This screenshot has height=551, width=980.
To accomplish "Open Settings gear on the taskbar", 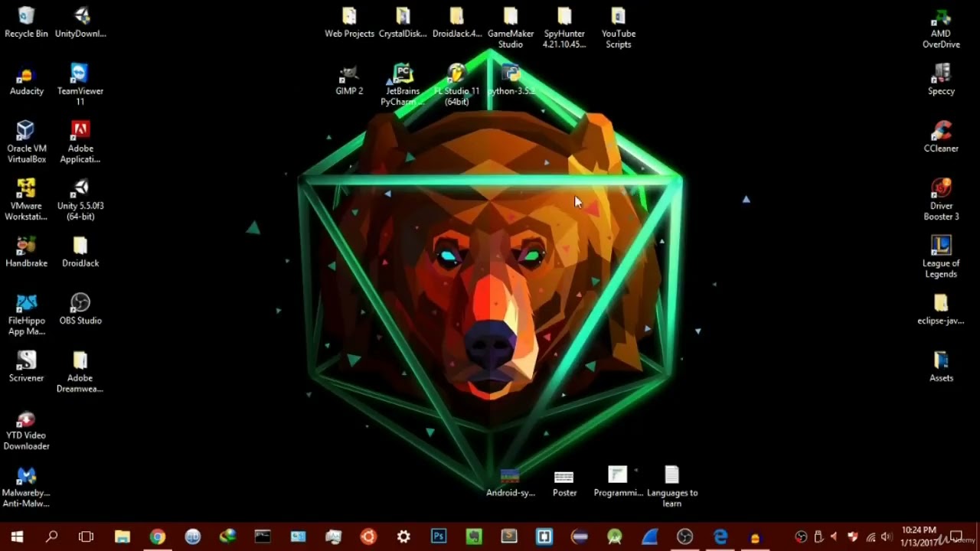I will click(403, 536).
